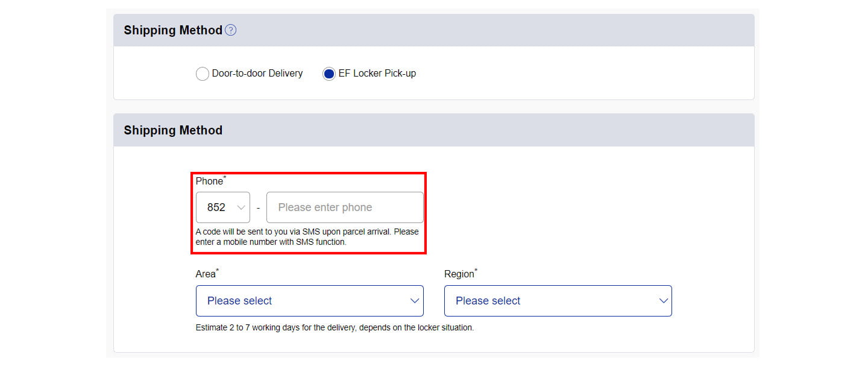The width and height of the screenshot is (868, 372).
Task: Open the Area 'Please select' dropdown
Action: tap(310, 301)
